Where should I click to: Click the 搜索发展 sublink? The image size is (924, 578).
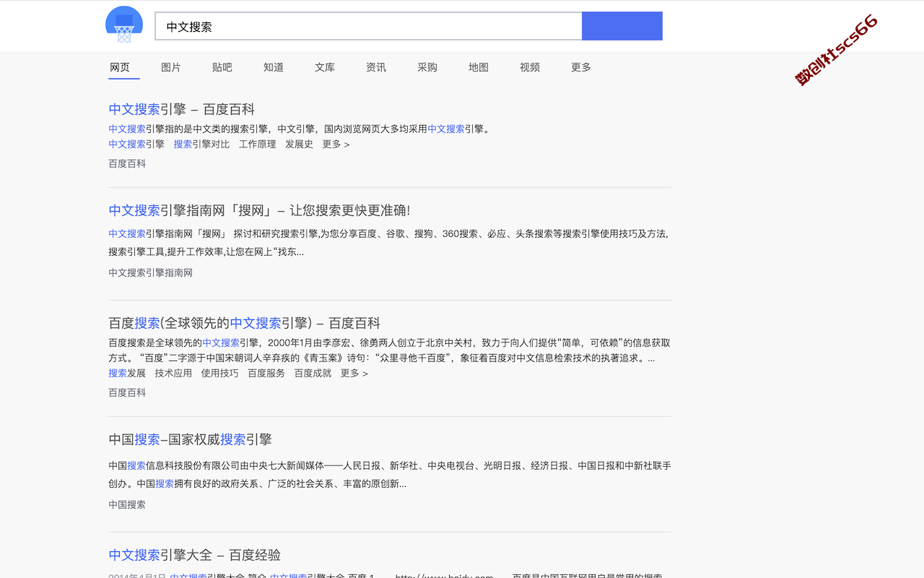pyautogui.click(x=127, y=373)
